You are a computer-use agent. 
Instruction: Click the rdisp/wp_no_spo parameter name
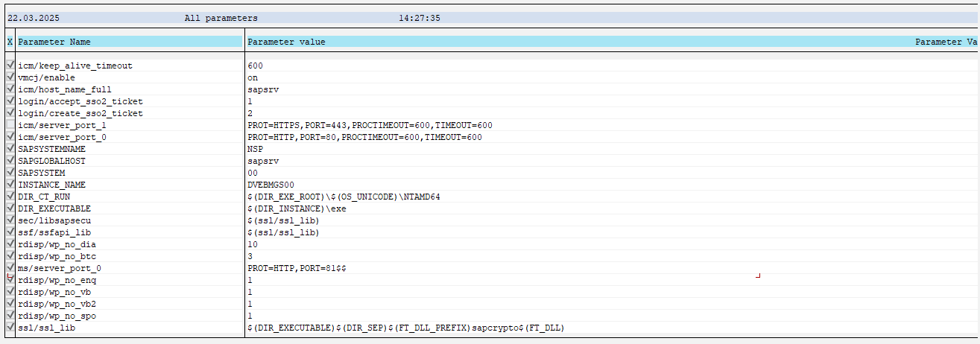pyautogui.click(x=57, y=316)
